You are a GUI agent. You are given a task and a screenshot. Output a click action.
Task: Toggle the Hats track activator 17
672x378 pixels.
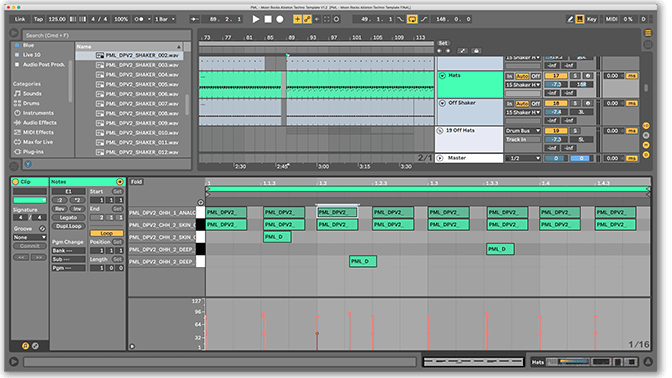point(556,76)
